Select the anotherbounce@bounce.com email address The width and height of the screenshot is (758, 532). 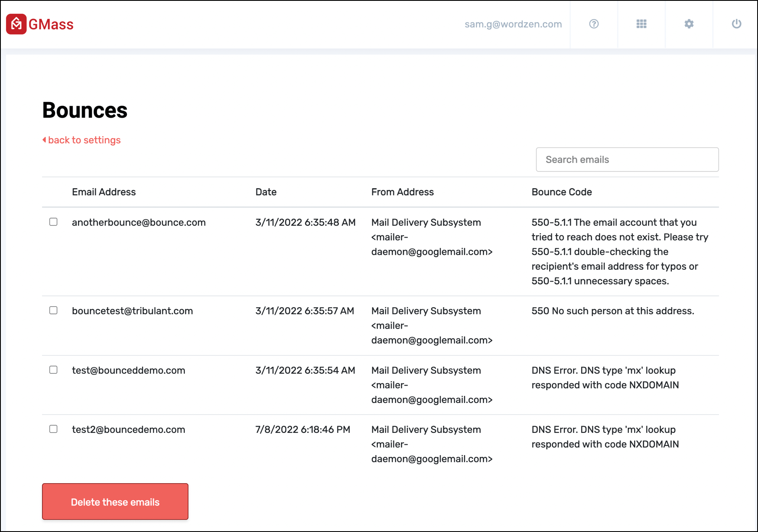click(x=139, y=222)
